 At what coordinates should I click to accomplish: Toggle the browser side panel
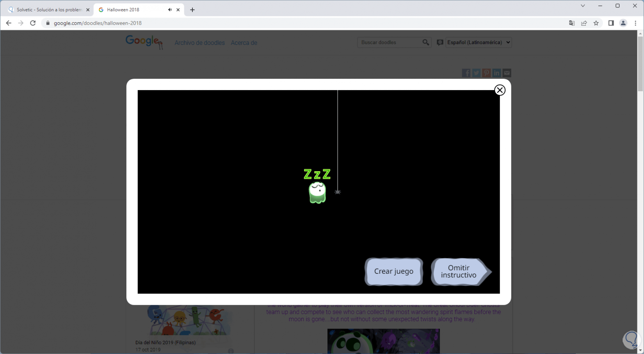point(611,23)
